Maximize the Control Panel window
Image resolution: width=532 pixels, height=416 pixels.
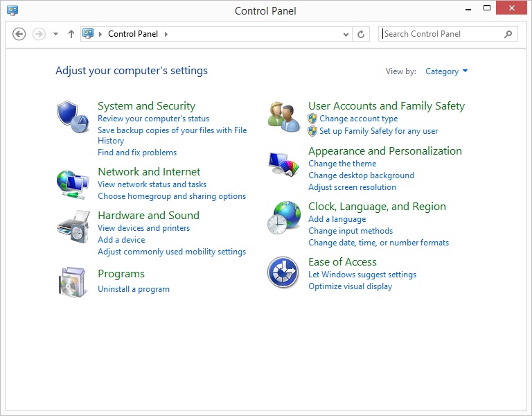click(487, 8)
